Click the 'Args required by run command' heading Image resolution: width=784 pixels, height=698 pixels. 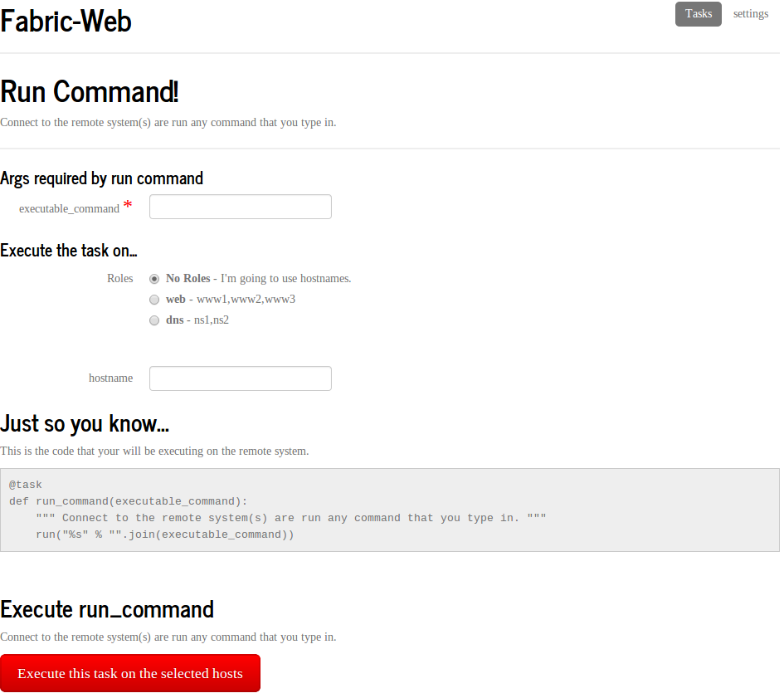(x=101, y=178)
